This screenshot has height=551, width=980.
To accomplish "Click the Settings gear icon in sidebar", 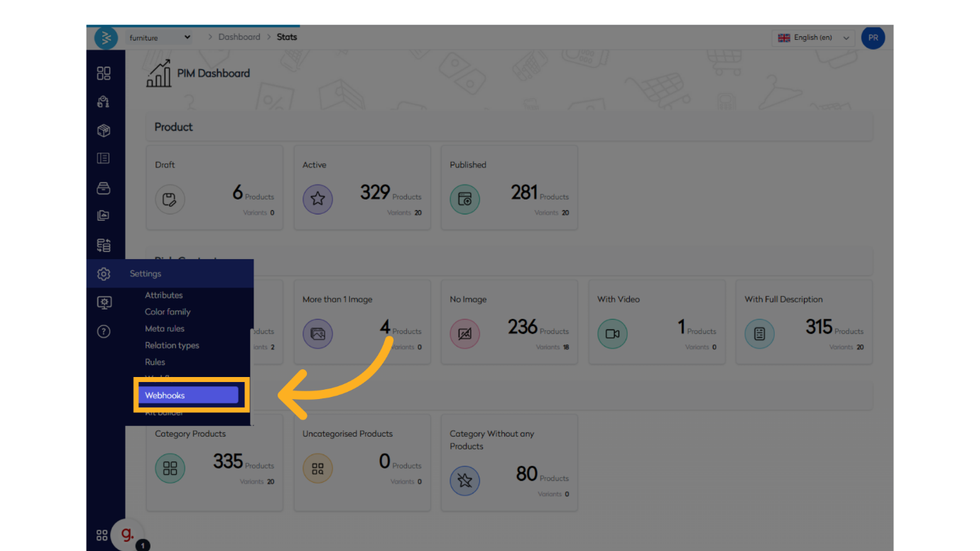I will tap(104, 274).
